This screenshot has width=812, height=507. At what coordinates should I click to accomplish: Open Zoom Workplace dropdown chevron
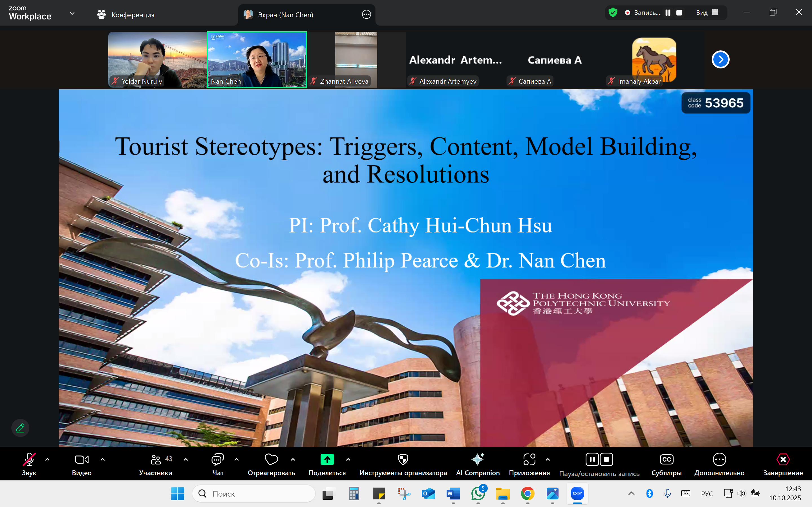(72, 14)
